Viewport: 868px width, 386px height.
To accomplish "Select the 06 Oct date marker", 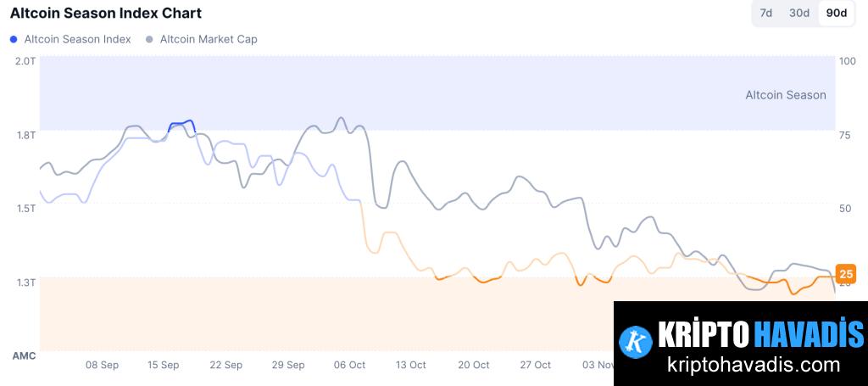I will 349,365.
